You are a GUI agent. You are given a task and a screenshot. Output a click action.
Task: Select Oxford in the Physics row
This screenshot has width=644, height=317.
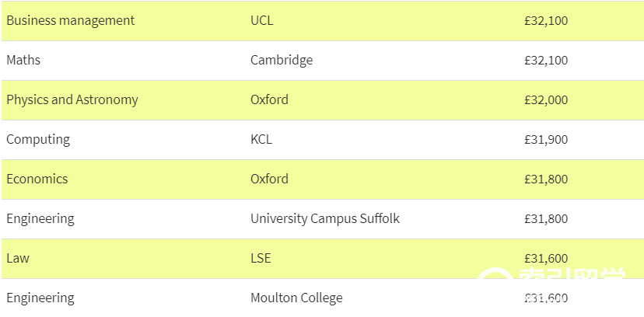point(269,99)
